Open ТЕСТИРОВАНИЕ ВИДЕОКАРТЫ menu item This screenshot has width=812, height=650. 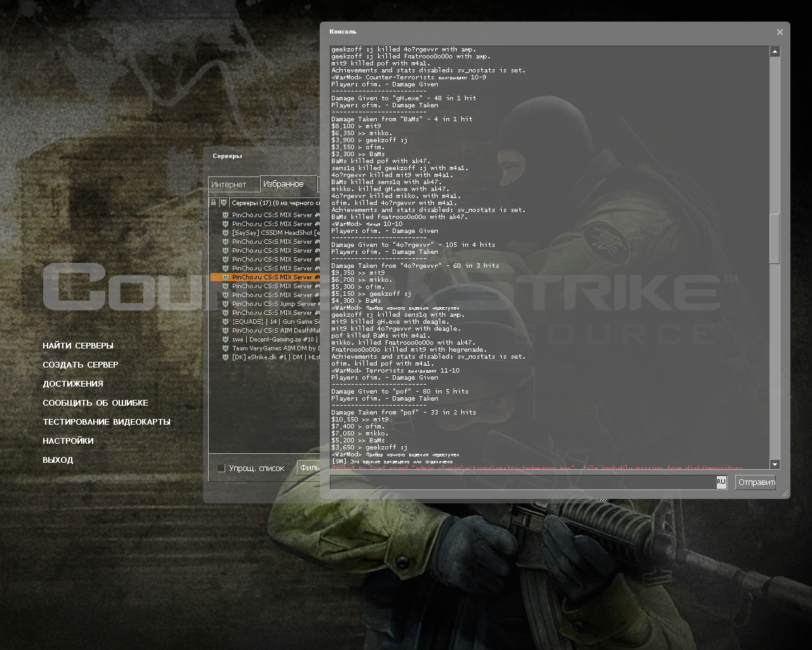pos(107,422)
